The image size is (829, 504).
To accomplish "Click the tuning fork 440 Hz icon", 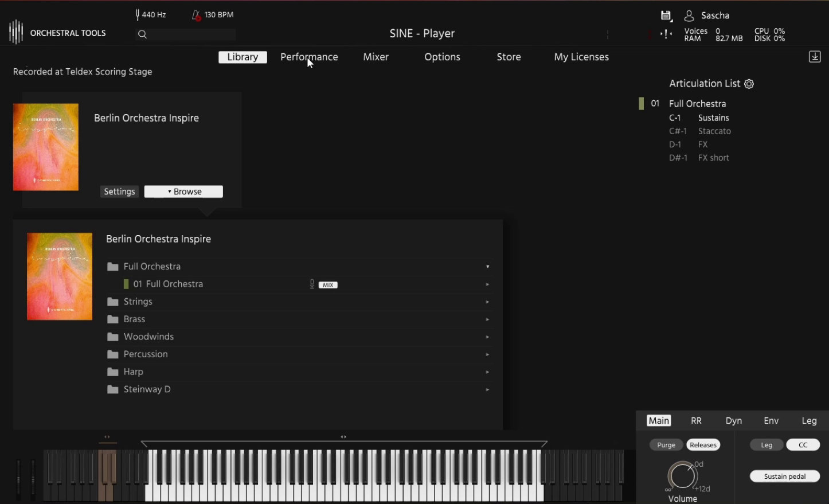I will coord(136,14).
